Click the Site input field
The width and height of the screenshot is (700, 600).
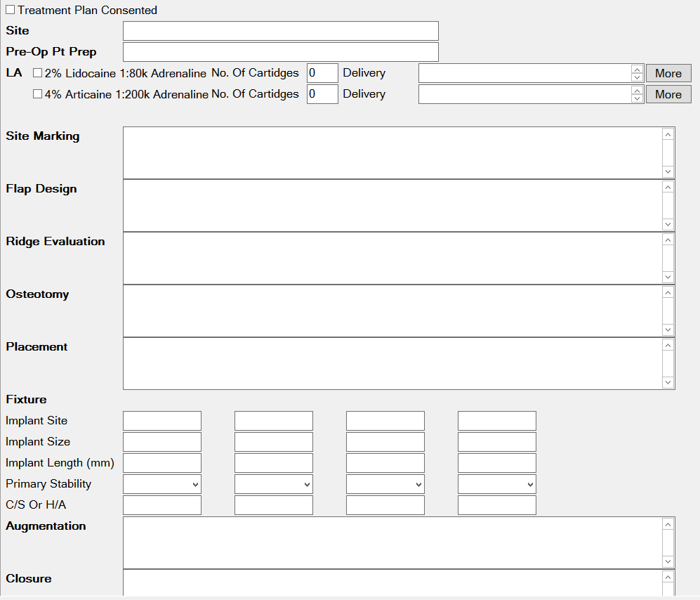click(280, 31)
